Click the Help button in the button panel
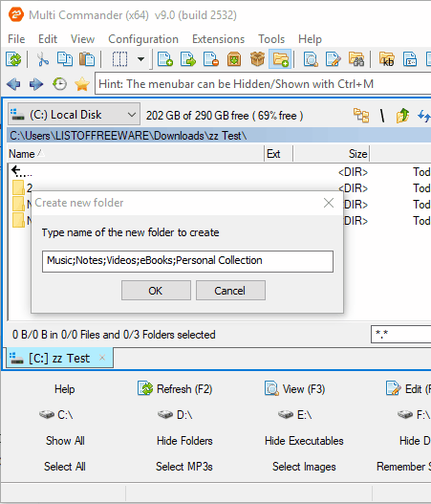The height and width of the screenshot is (504, 431). point(65,389)
